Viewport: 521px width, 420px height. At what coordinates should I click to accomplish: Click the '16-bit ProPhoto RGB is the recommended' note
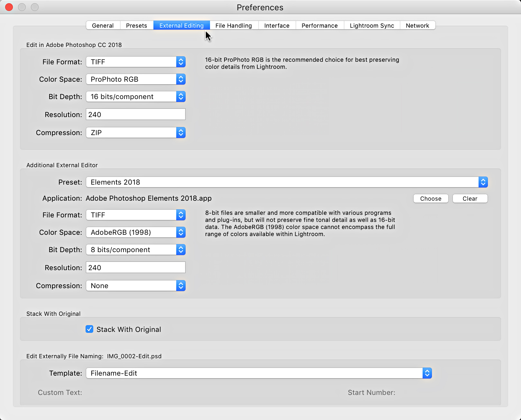(302, 63)
